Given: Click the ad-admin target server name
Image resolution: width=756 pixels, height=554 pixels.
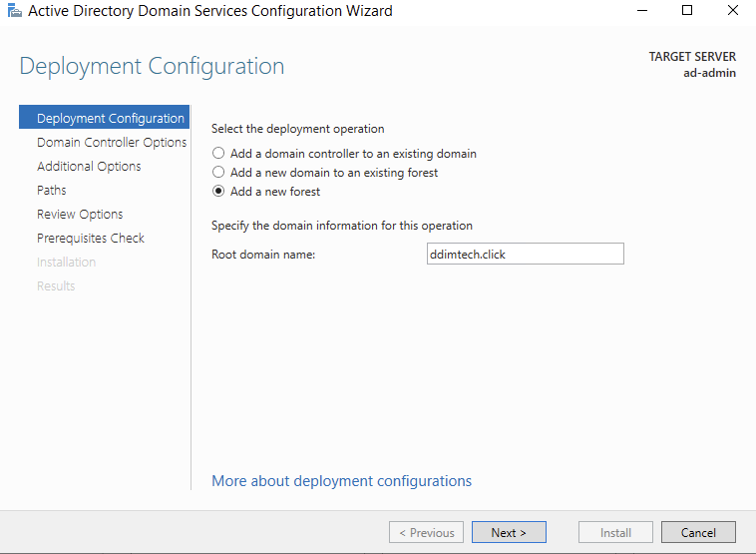Looking at the screenshot, I should click(x=709, y=73).
